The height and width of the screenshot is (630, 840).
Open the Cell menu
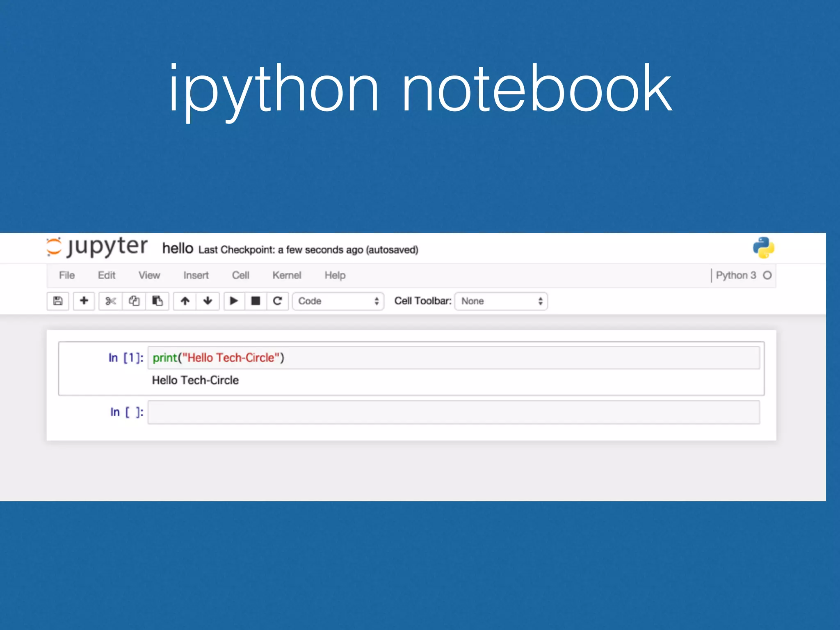point(241,275)
